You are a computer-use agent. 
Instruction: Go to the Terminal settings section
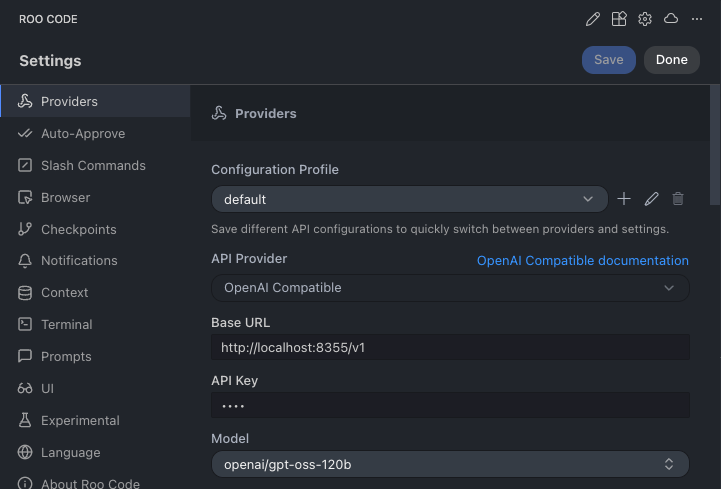pyautogui.click(x=66, y=325)
